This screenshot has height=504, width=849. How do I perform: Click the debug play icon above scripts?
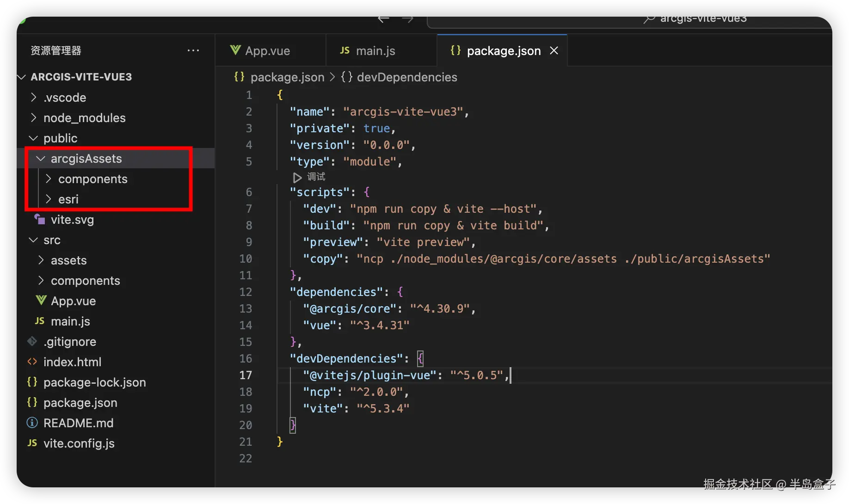coord(297,177)
